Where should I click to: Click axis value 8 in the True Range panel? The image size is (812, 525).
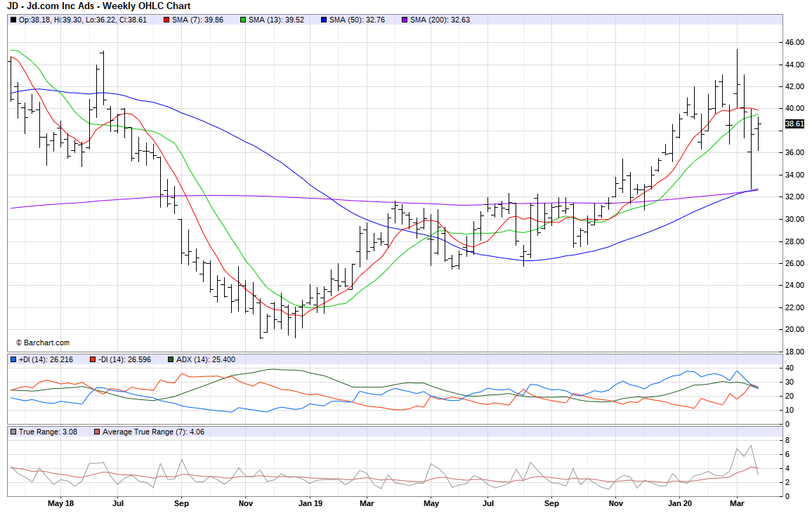(787, 441)
